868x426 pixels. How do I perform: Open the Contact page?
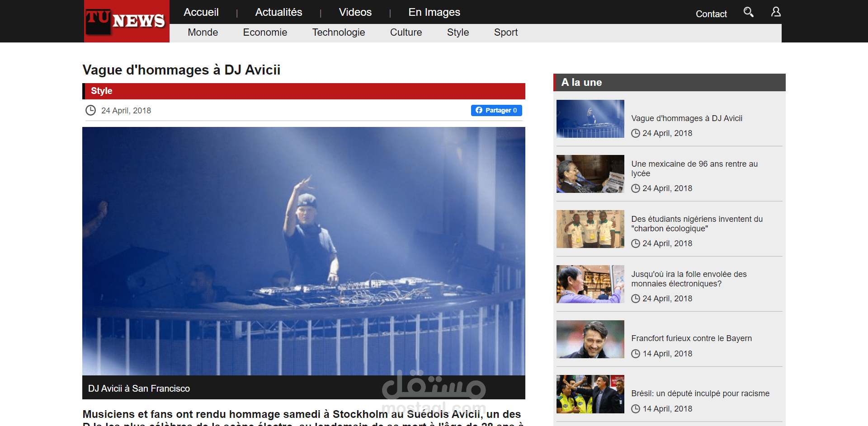711,14
